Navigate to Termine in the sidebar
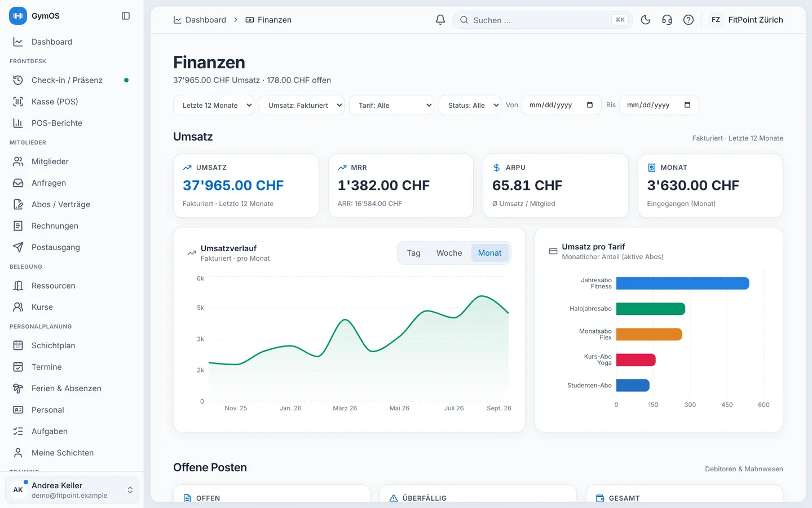The image size is (812, 508). tap(72, 367)
